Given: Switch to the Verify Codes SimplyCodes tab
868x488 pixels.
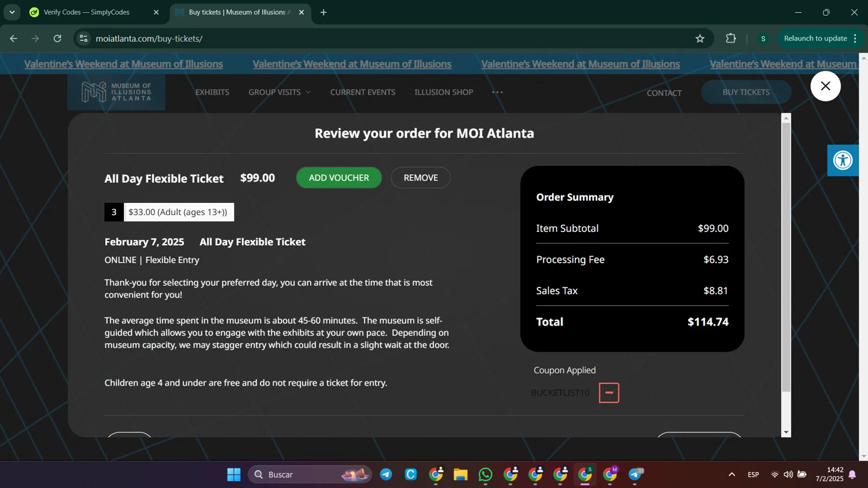Looking at the screenshot, I should (x=87, y=12).
